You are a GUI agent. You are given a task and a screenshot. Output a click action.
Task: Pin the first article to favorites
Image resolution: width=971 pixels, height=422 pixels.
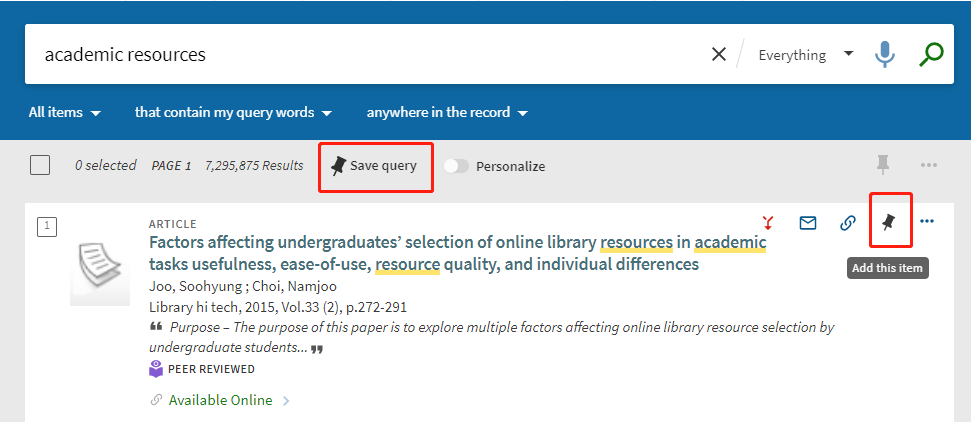coord(889,222)
